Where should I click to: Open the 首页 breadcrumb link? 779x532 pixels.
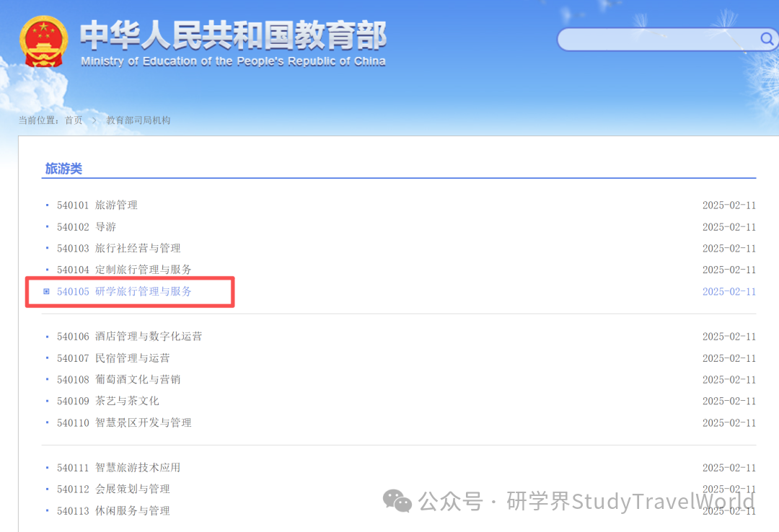[x=73, y=120]
